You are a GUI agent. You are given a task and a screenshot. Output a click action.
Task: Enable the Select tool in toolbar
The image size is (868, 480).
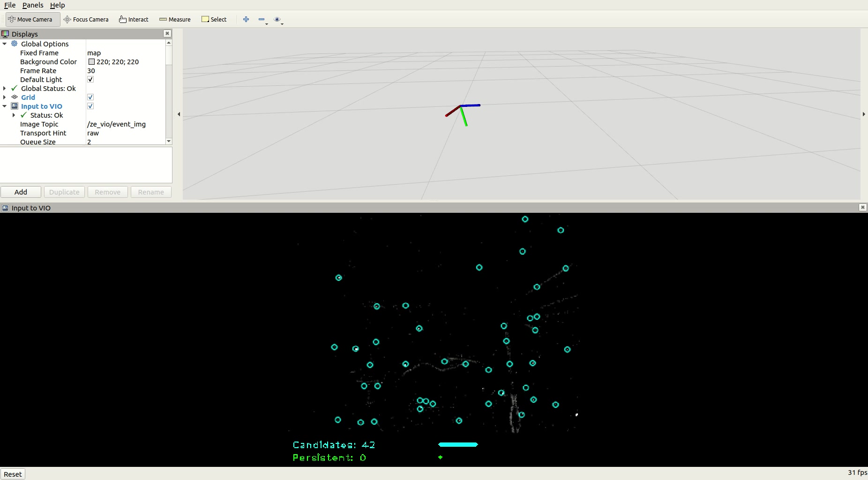click(214, 20)
